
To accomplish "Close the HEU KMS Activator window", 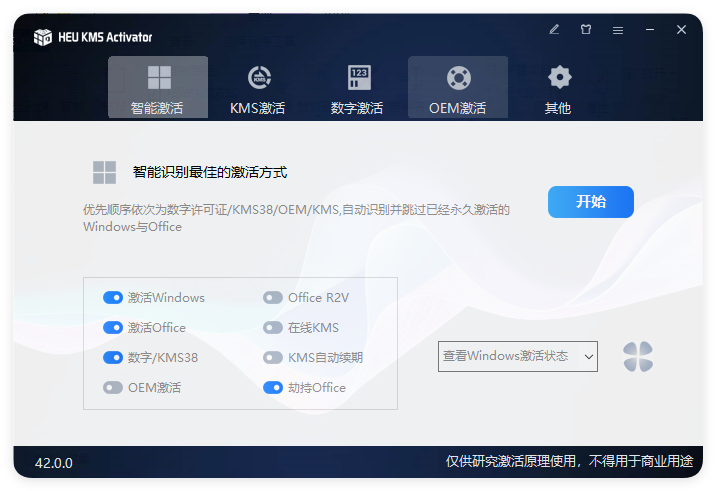I will coord(681,30).
